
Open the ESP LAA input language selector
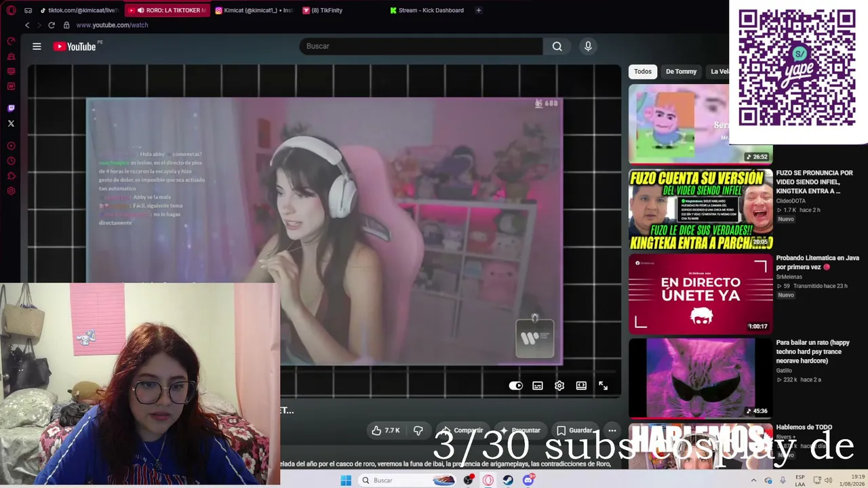[800, 481]
